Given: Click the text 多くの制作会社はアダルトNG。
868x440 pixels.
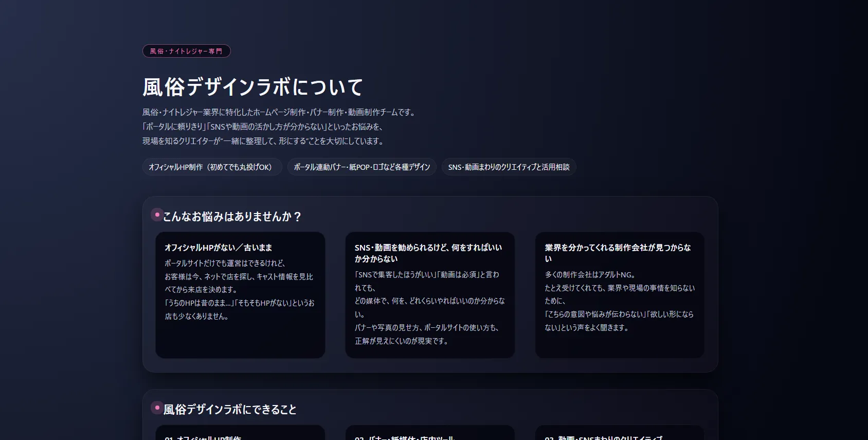Looking at the screenshot, I should 590,275.
